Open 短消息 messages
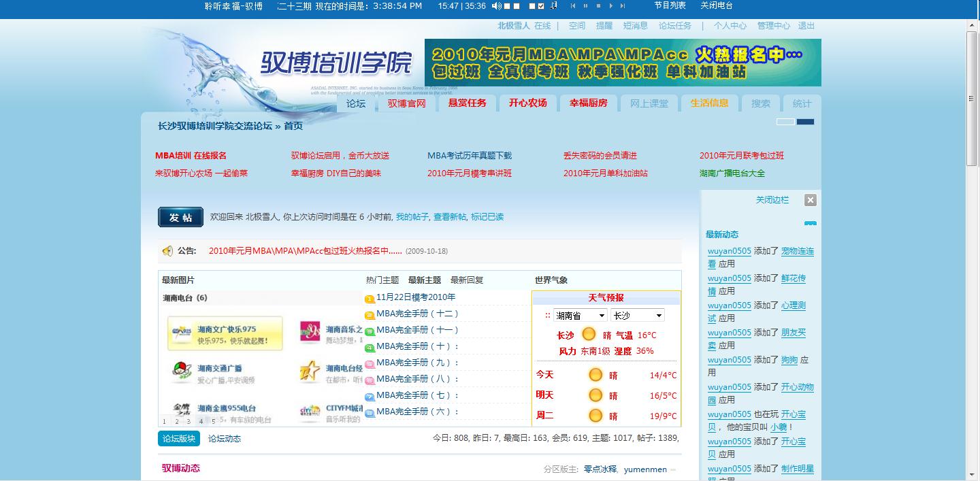This screenshot has height=481, width=980. pyautogui.click(x=636, y=26)
